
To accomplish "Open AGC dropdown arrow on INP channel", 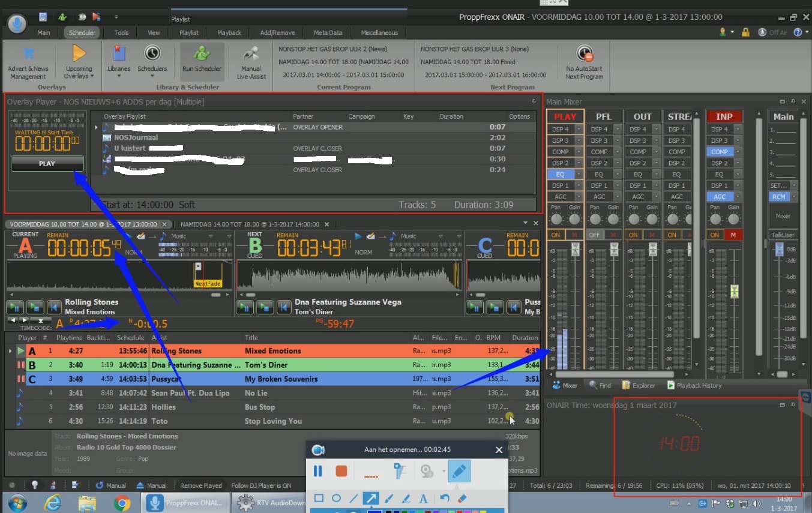I will pos(738,197).
